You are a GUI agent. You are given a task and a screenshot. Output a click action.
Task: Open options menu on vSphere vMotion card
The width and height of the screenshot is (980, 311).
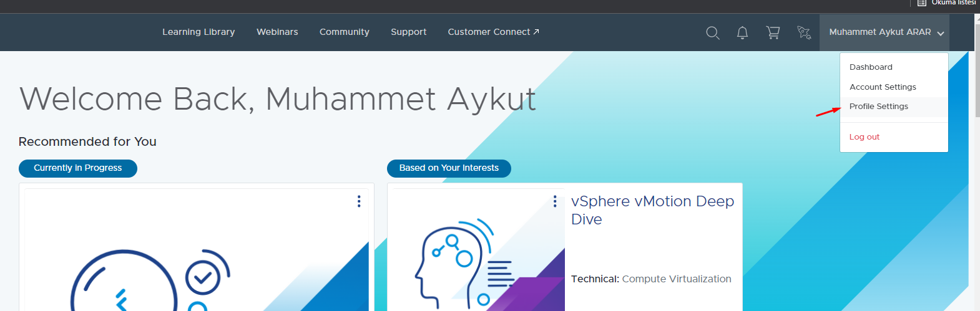point(555,201)
